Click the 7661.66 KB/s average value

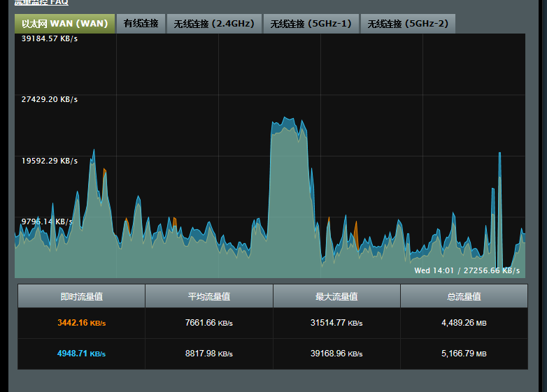pos(208,323)
